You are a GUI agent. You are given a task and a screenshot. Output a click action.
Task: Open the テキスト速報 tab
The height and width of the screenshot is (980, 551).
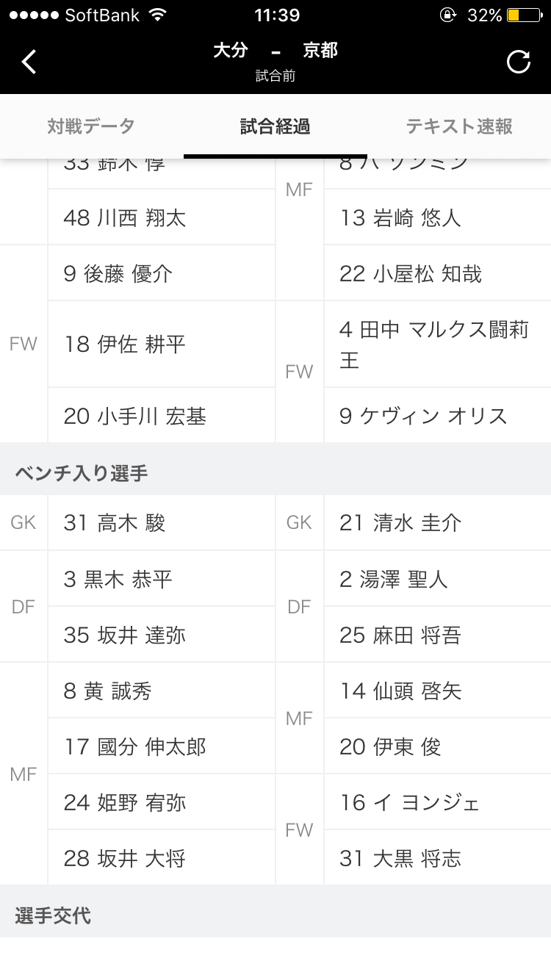tap(459, 126)
